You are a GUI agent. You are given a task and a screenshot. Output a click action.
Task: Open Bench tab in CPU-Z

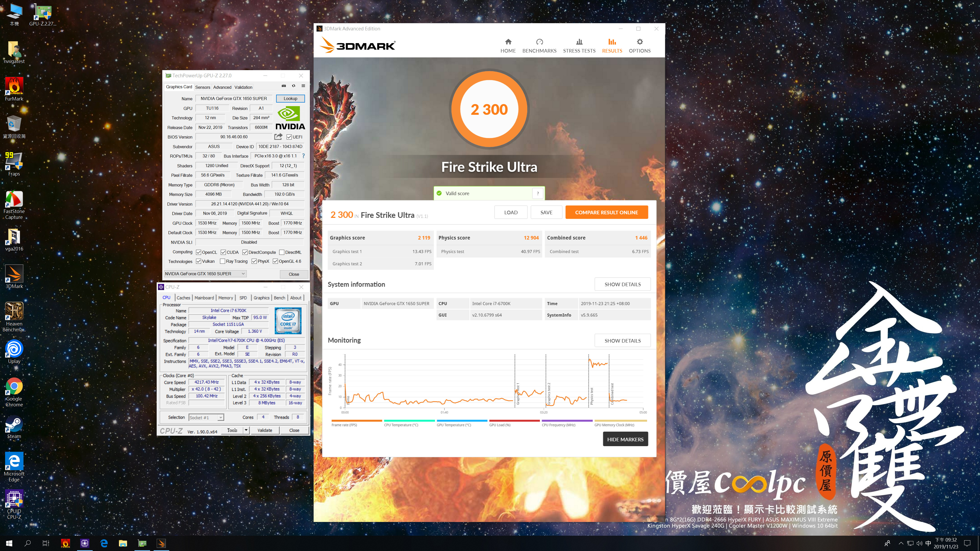click(279, 298)
